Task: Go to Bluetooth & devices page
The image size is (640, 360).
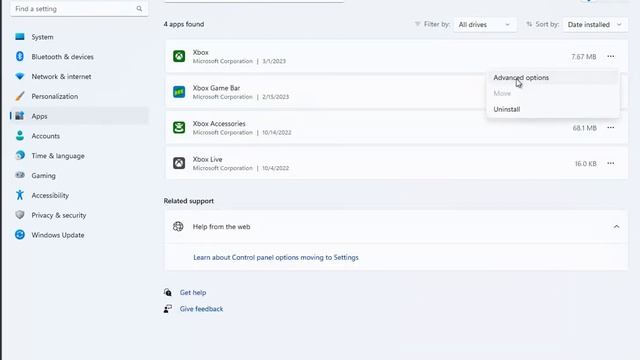Action: [x=79, y=56]
